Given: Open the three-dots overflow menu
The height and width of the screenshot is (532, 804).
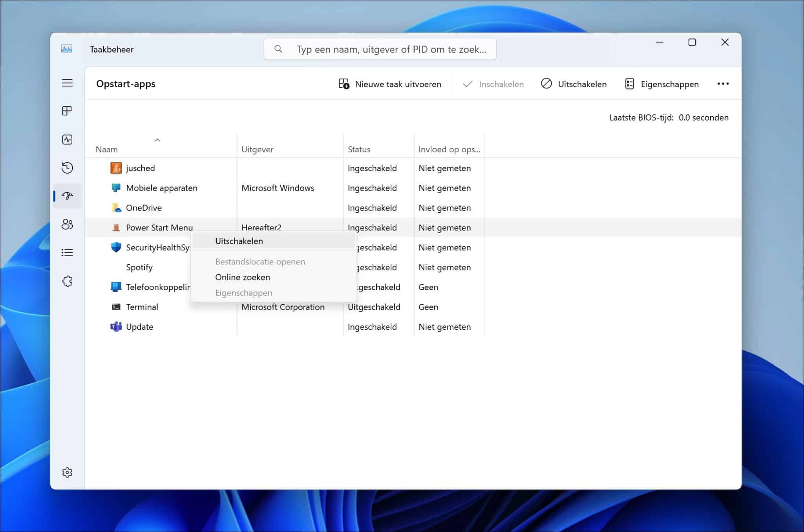Looking at the screenshot, I should tap(723, 84).
